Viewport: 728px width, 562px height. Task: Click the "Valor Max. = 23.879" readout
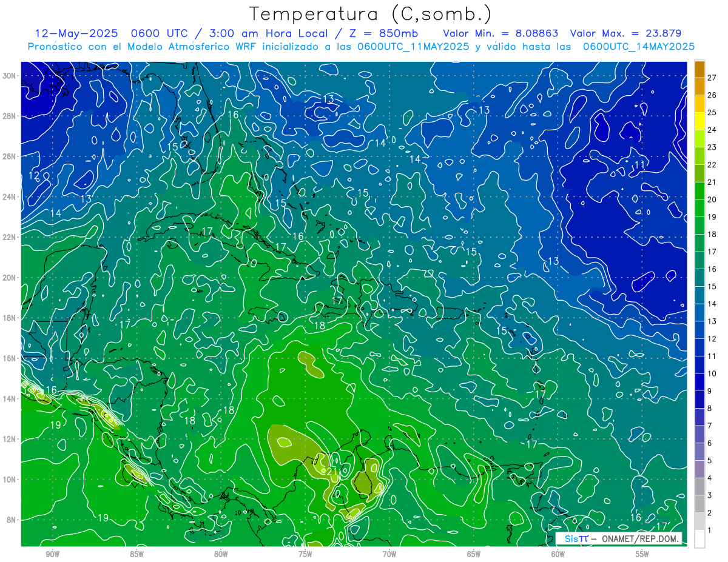[626, 33]
